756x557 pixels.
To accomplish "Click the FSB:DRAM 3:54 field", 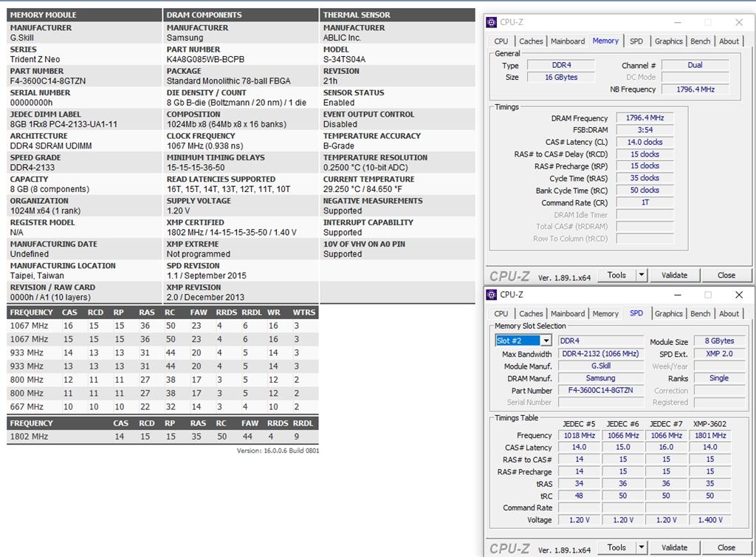I will tap(645, 130).
